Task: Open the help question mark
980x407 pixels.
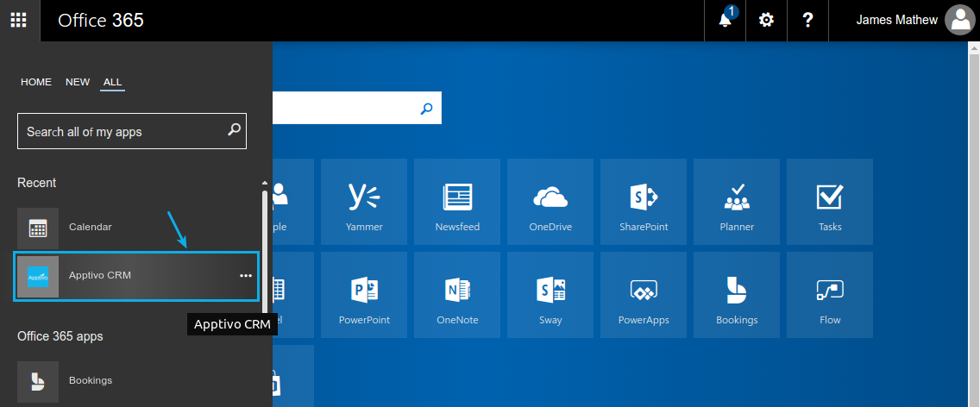Action: pyautogui.click(x=807, y=20)
